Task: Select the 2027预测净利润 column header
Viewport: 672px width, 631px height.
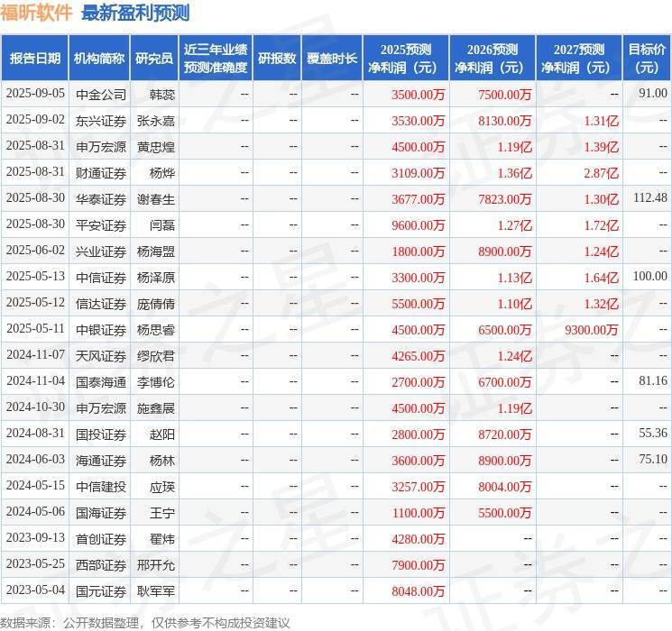Action: 579,58
